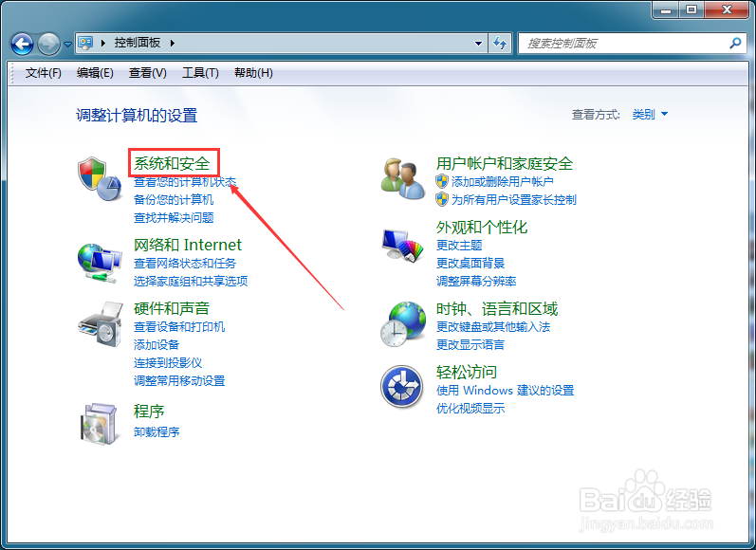Click the Appearance and Personalization monitor icon

point(402,245)
